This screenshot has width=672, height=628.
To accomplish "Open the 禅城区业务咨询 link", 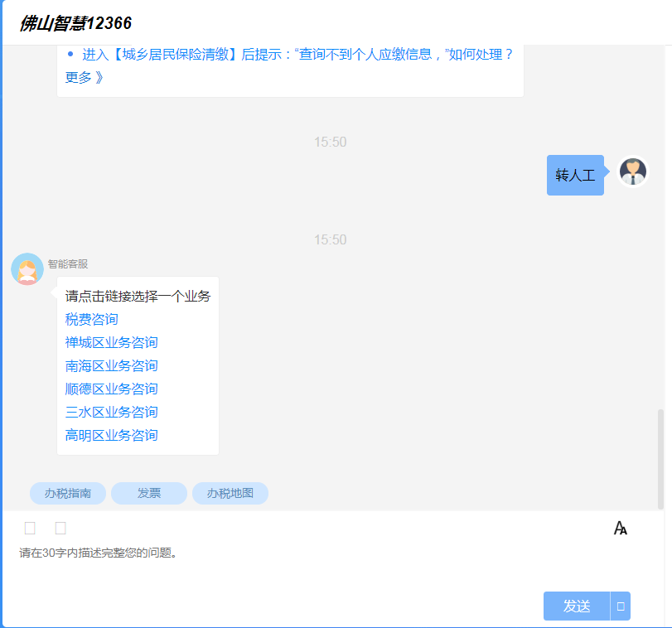I will (x=111, y=342).
